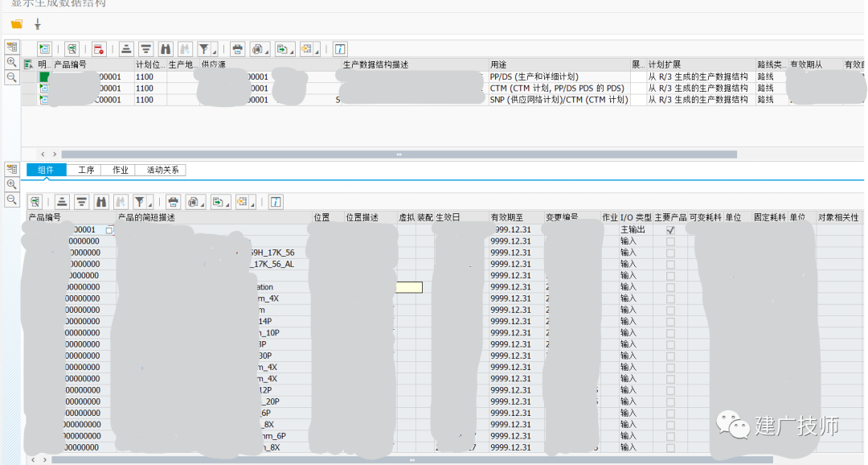
Task: Click the info icon in upper toolbar
Action: pyautogui.click(x=340, y=49)
